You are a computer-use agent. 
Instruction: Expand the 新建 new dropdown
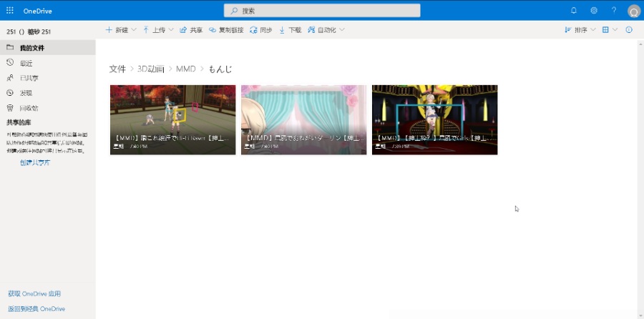coord(121,30)
